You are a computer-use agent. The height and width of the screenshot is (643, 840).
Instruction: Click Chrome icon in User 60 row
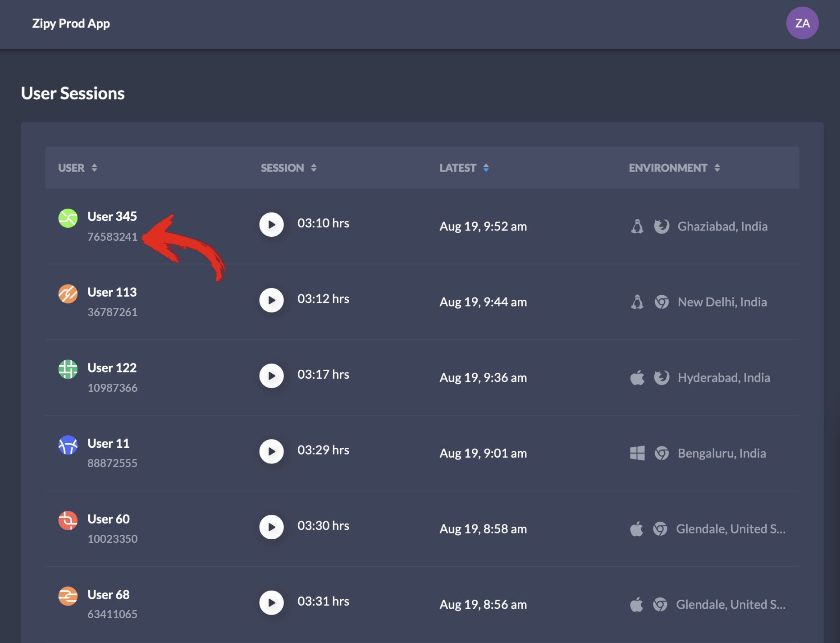tap(660, 528)
